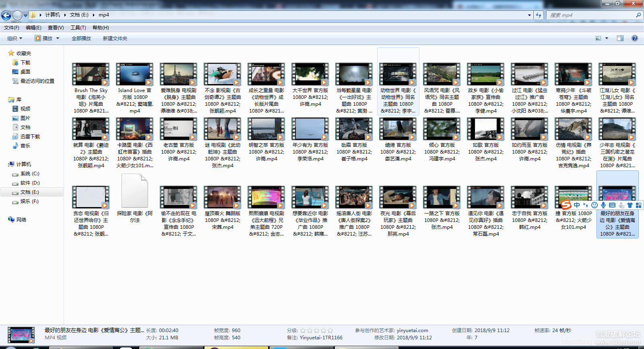Screen dimensions: 644x349
Task: Open the 组织 dropdown
Action: [15, 39]
